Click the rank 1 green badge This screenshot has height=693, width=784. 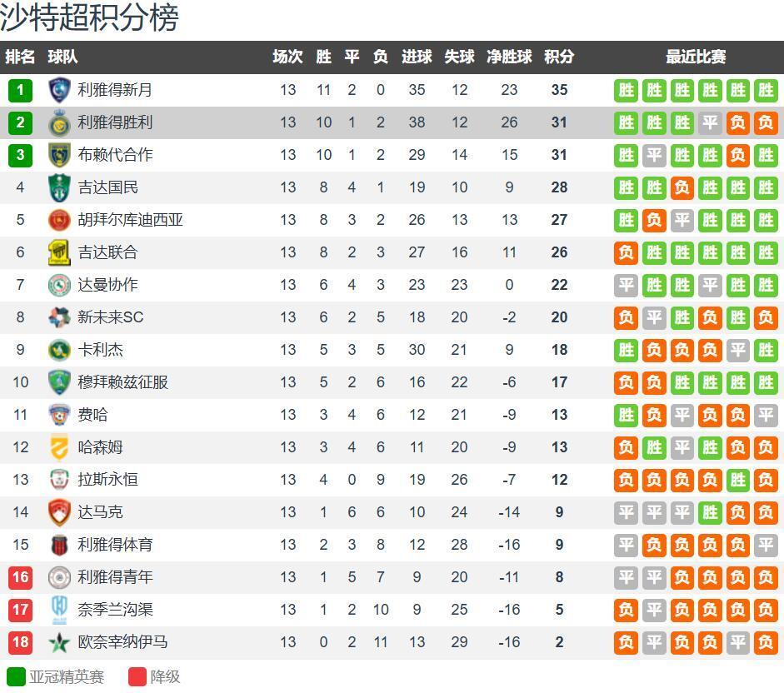point(21,90)
